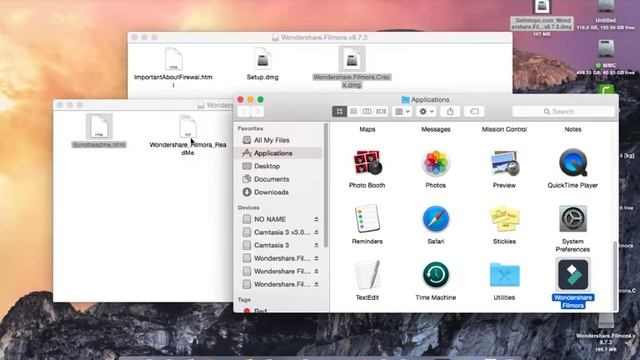Select the Stickies app icon
Viewport: 640px width, 360px height.
504,219
